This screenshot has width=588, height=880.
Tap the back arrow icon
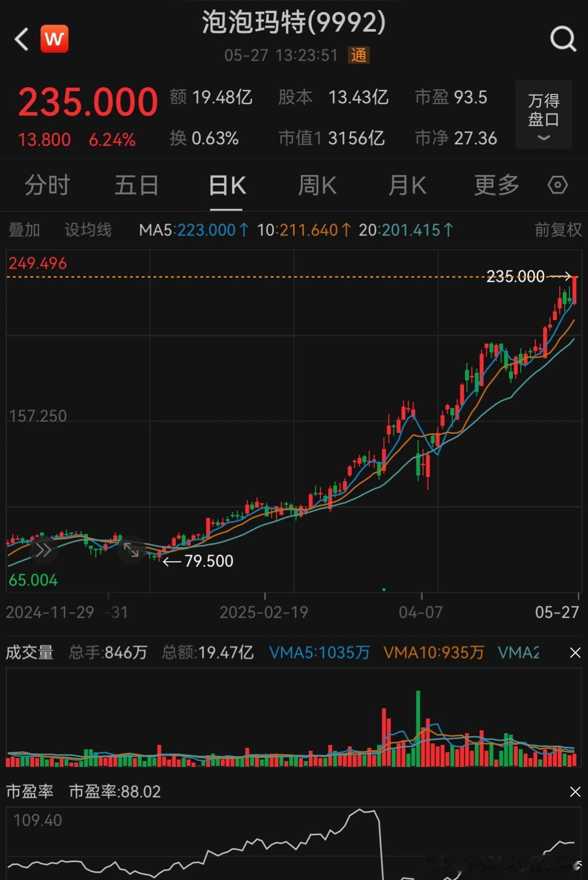pos(21,39)
